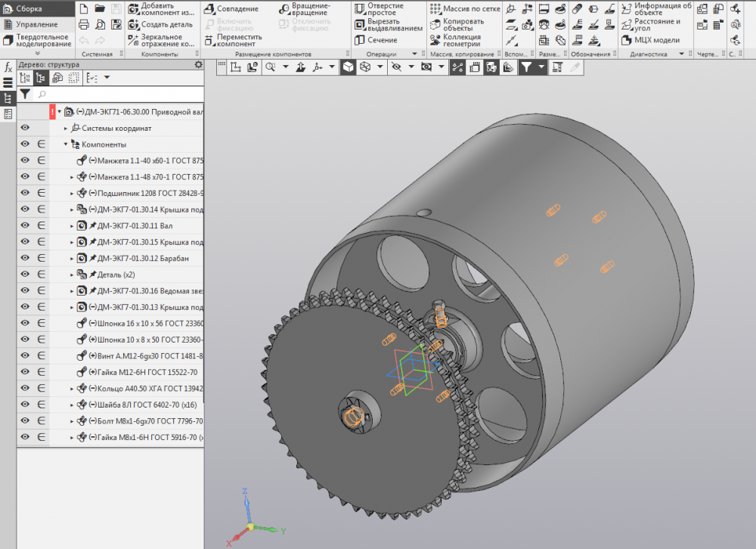Toggle eye icon for 'Гайка М12-6Н'
This screenshot has height=549, width=756.
tap(25, 372)
